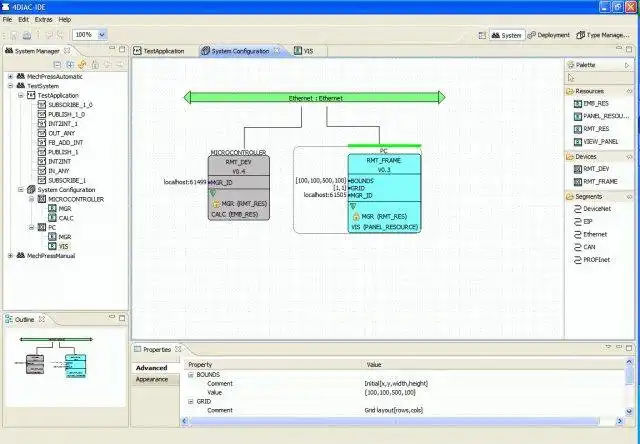Select the EMB_RES resource in the palette
This screenshot has width=640, height=444.
click(x=591, y=104)
